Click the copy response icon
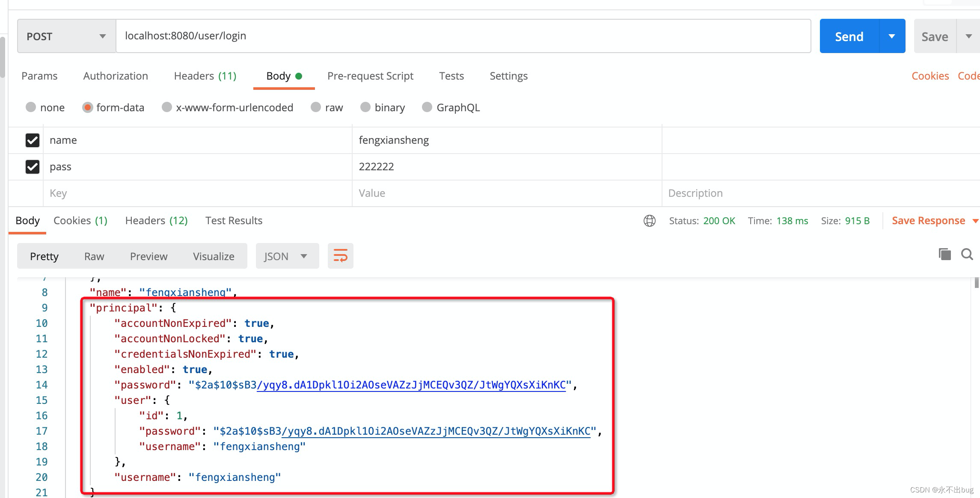 pos(944,254)
